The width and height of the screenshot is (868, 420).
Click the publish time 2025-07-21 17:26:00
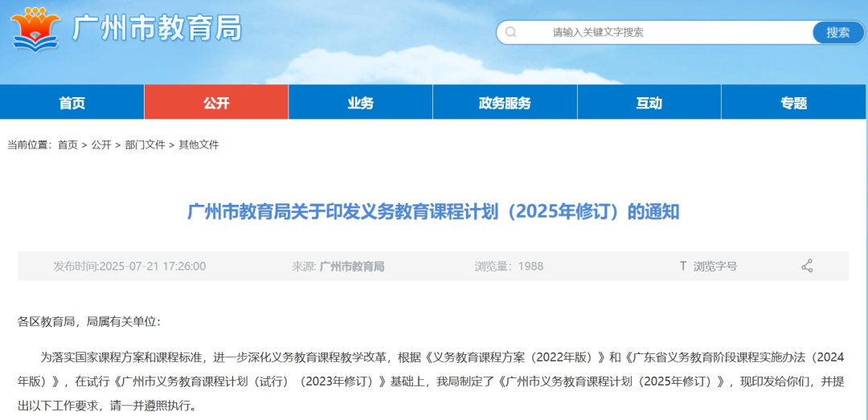129,266
